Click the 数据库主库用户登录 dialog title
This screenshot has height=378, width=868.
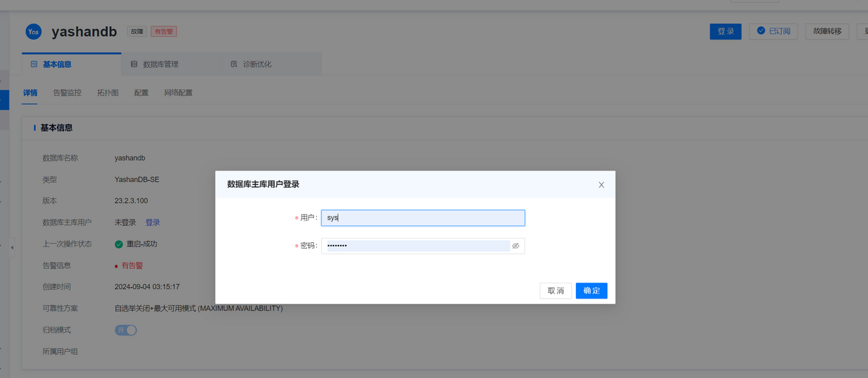pyautogui.click(x=263, y=184)
